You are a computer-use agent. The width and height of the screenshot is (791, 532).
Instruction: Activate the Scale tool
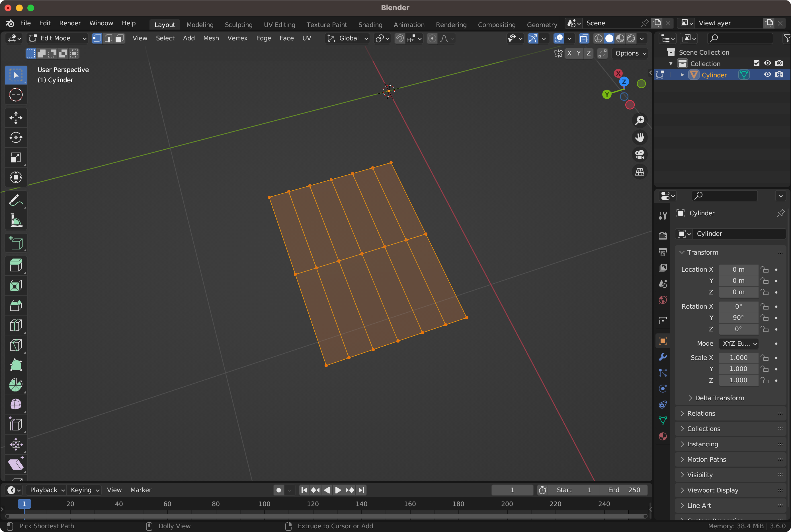(16, 157)
